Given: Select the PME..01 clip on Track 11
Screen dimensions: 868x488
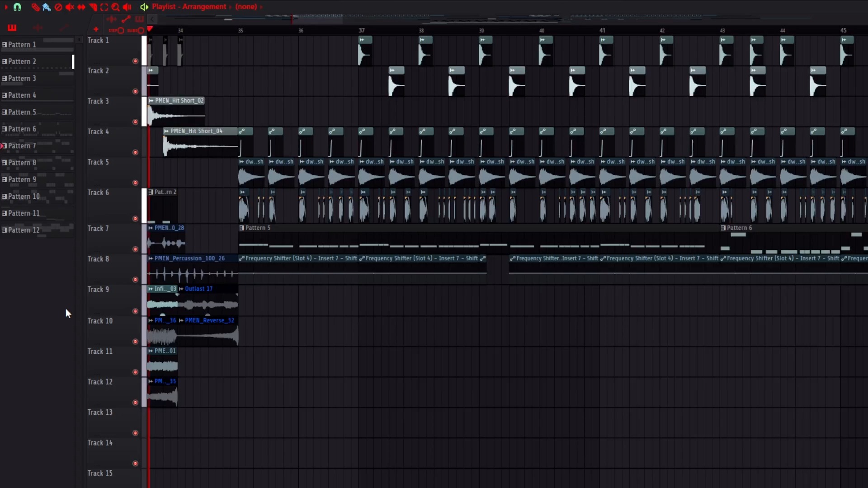Looking at the screenshot, I should coord(162,362).
